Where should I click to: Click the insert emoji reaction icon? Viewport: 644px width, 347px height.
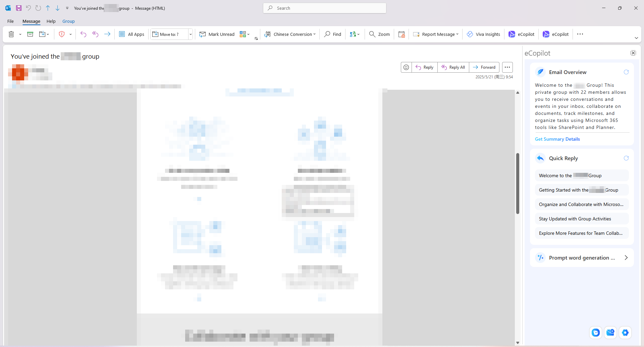pyautogui.click(x=406, y=67)
